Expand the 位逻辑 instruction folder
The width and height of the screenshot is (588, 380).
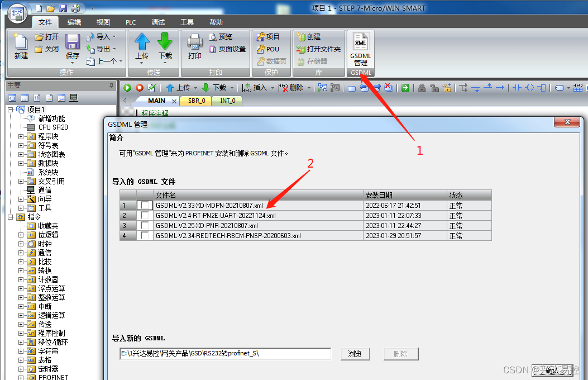(x=21, y=235)
